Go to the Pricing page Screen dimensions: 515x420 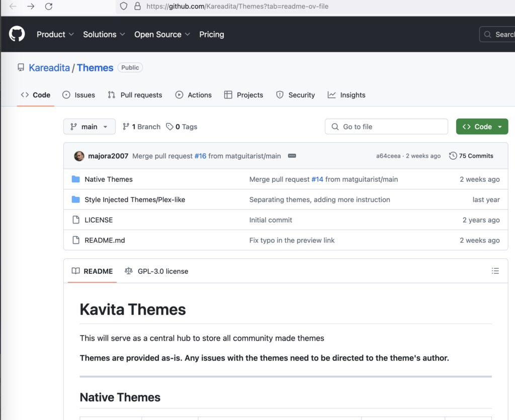coord(212,35)
